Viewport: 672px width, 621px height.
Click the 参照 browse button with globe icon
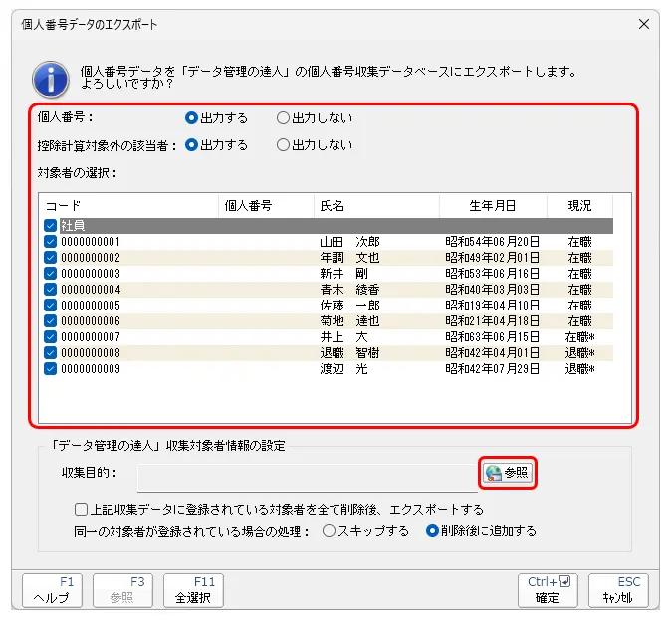click(x=508, y=473)
